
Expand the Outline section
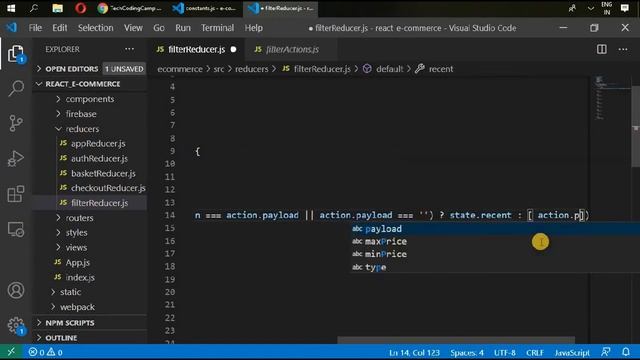[x=90, y=338]
